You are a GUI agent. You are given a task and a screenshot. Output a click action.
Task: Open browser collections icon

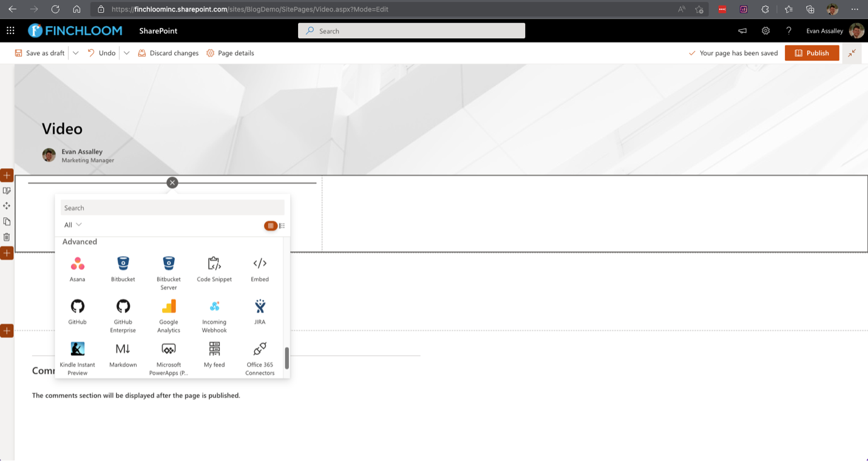click(x=810, y=9)
